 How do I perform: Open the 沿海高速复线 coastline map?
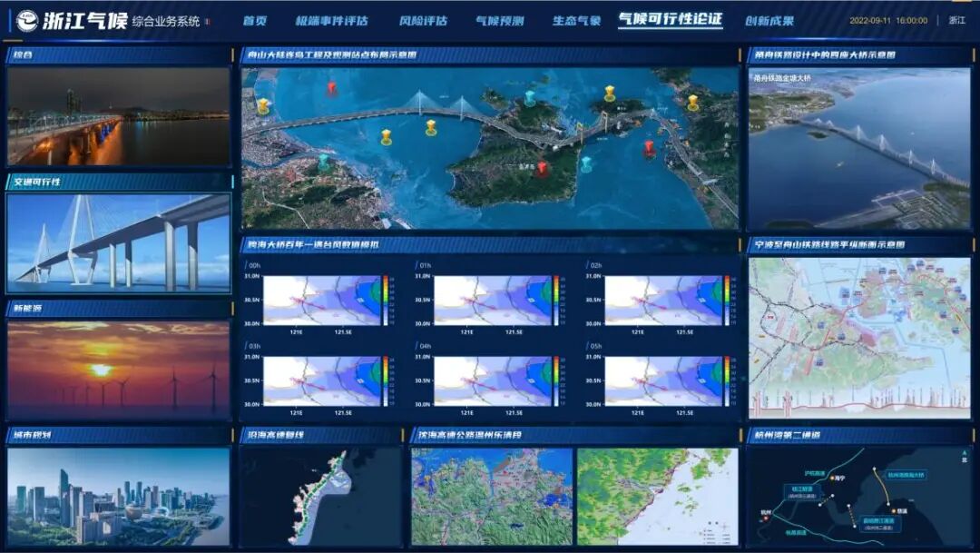(321, 496)
